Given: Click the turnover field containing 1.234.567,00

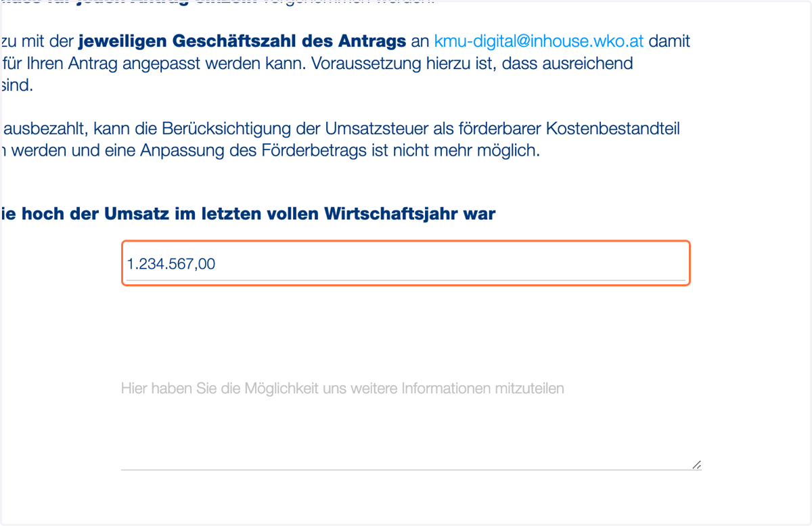Looking at the screenshot, I should (406, 263).
